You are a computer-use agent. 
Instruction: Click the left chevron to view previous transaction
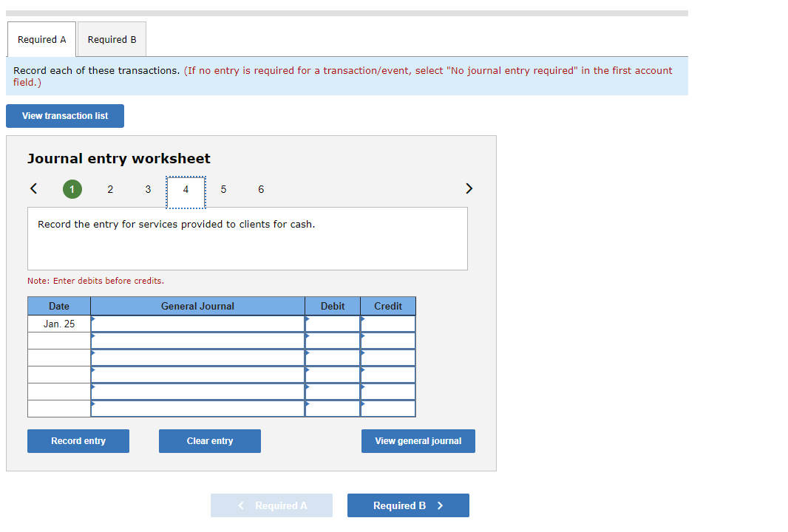(33, 188)
